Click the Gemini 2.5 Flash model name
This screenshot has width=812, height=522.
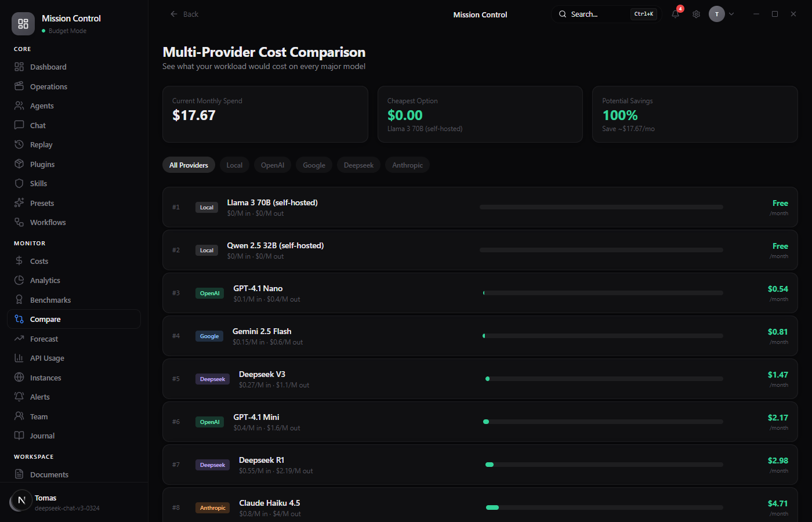[262, 331]
